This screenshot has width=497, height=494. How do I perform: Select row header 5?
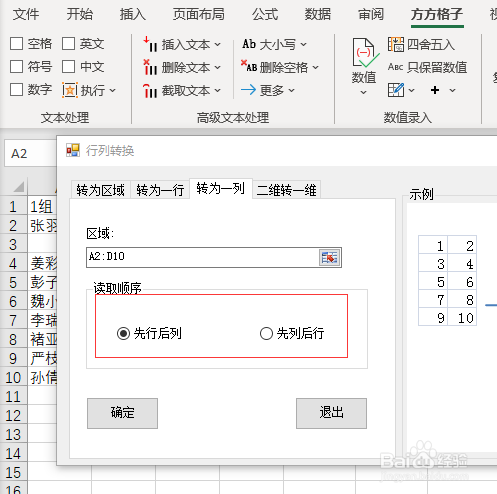[13, 283]
